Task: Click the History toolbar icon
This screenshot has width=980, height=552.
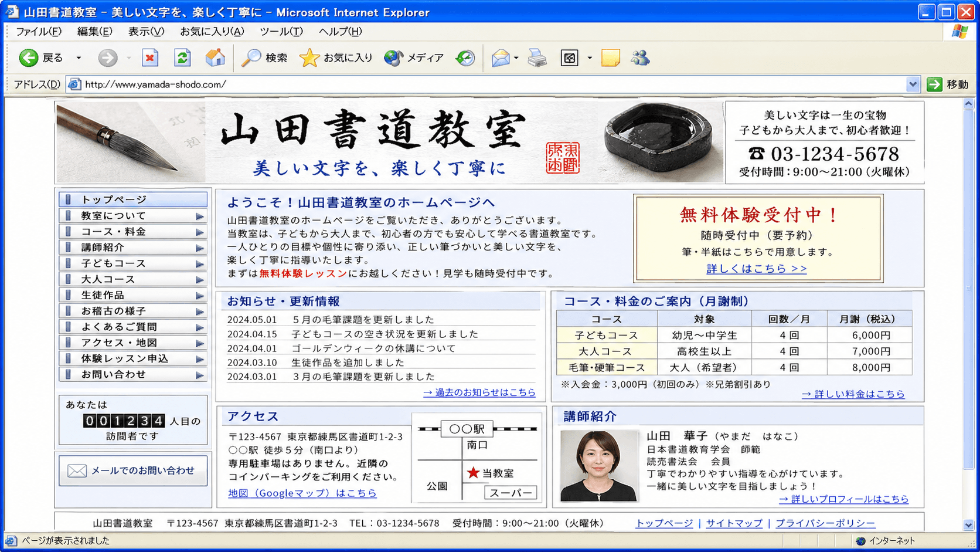Action: [x=465, y=57]
